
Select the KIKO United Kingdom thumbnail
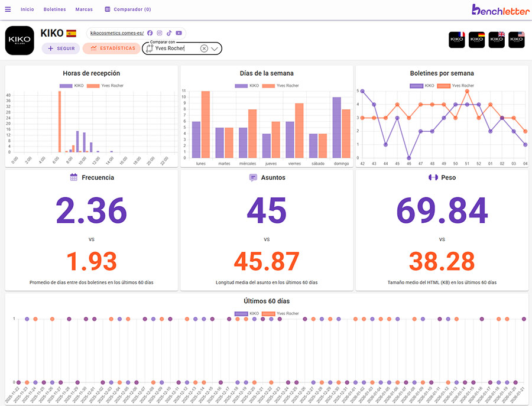point(497,40)
